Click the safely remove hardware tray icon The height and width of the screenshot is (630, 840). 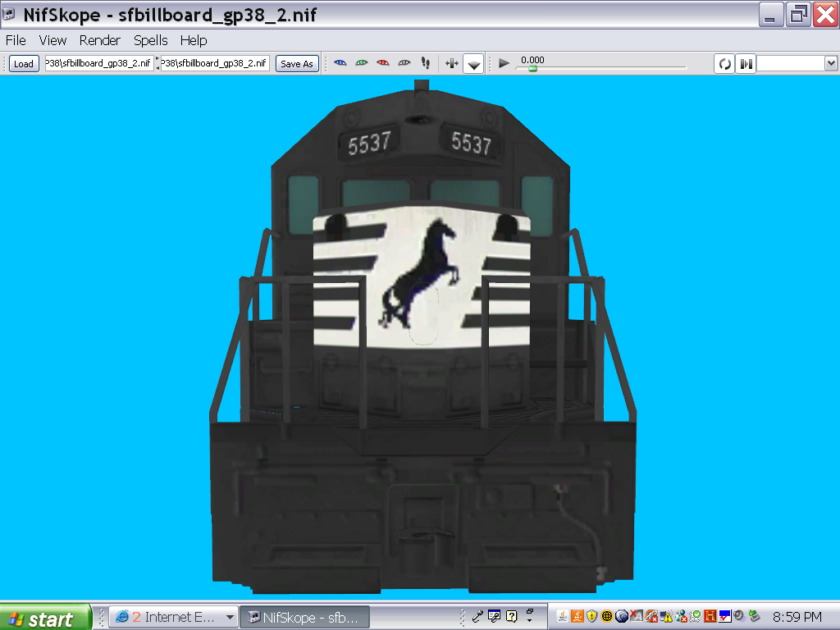[x=755, y=616]
